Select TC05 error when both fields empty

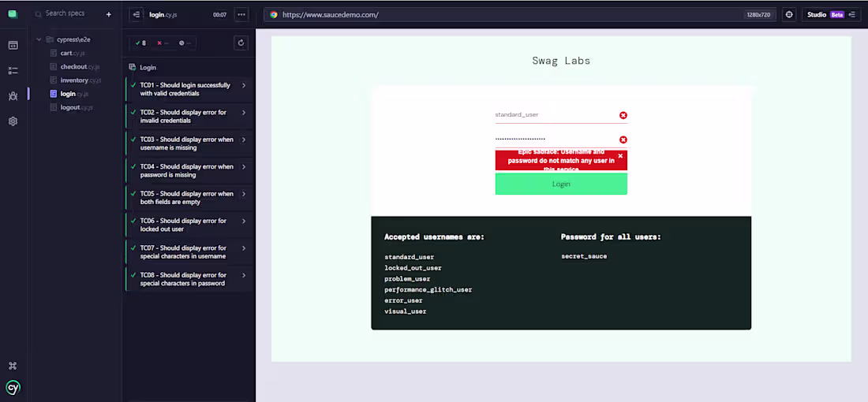[x=190, y=197]
